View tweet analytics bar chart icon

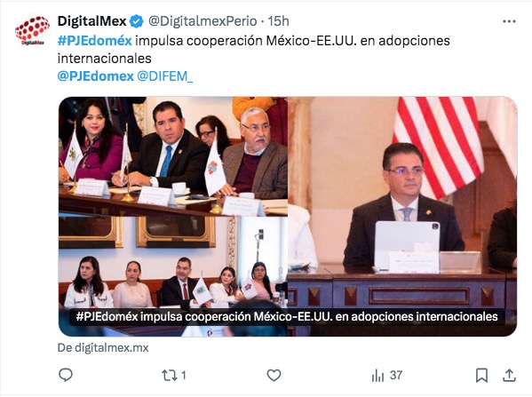(377, 376)
